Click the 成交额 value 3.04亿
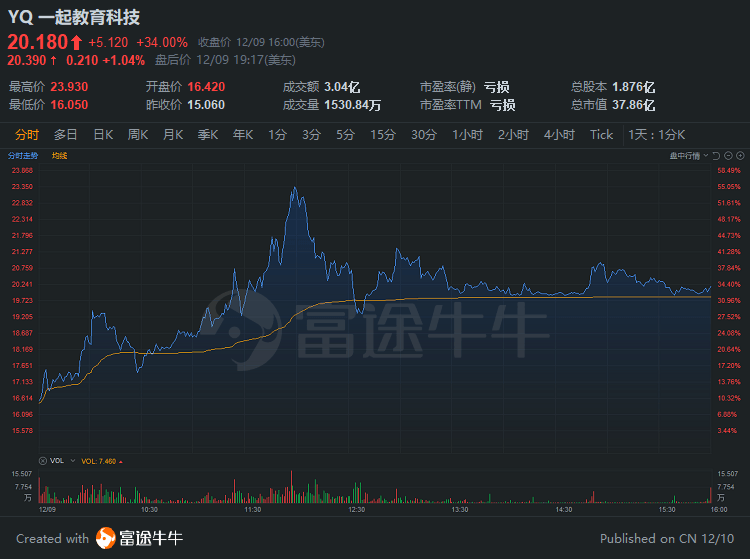This screenshot has height=559, width=750. tap(342, 87)
